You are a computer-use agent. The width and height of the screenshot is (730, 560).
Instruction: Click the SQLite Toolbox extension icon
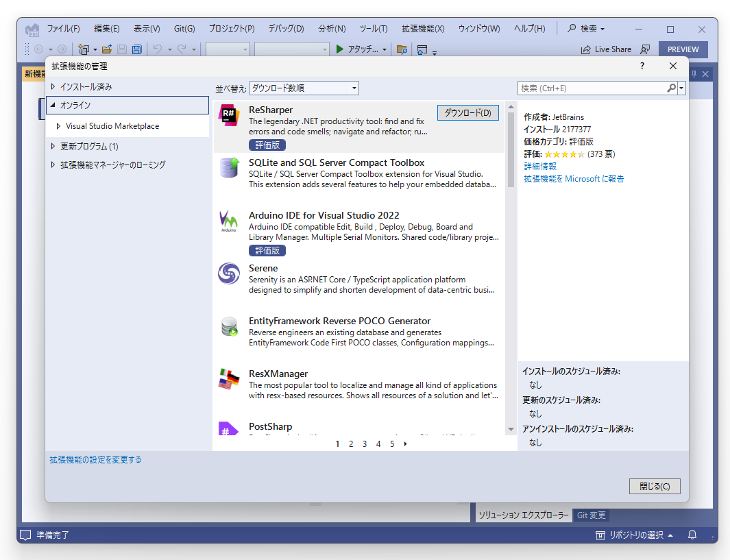(x=229, y=167)
